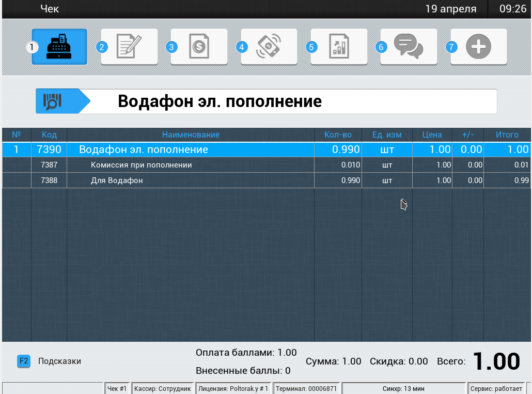Screen dimensions: 532x394
Task: Select row Комиссия при пополнении
Action: pos(267,165)
